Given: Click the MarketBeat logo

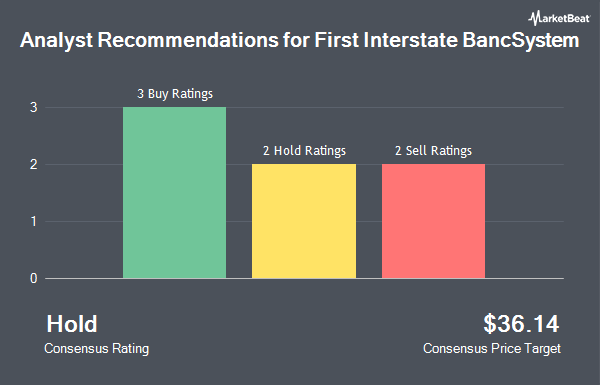Looking at the screenshot, I should click(559, 18).
